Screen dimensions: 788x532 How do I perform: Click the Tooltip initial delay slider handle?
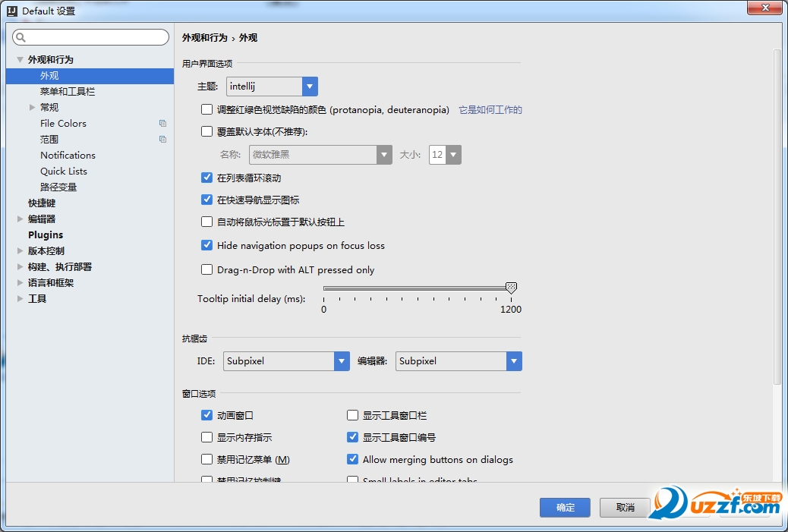(x=511, y=288)
